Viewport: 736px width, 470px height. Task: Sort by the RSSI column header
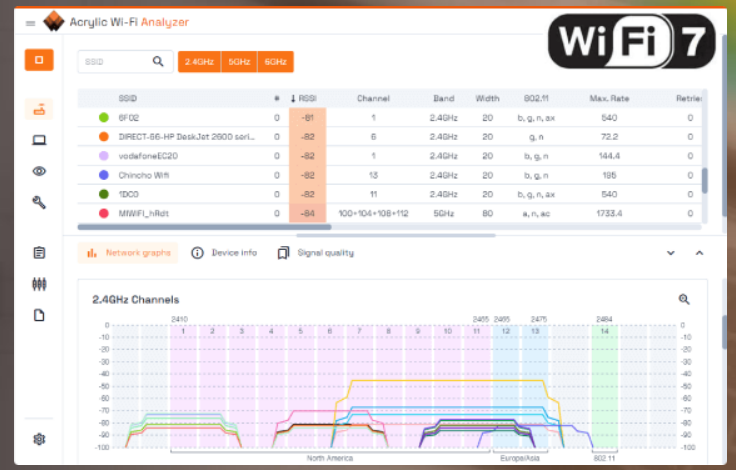[304, 99]
